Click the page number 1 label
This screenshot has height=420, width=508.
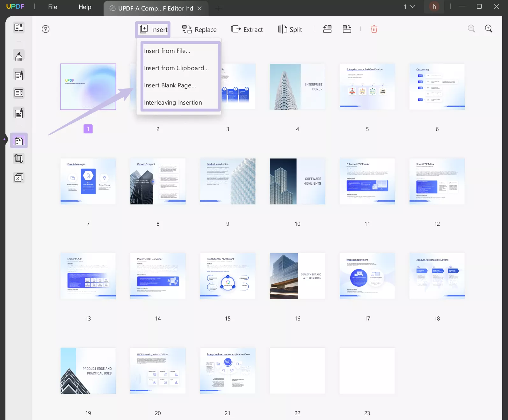[88, 129]
